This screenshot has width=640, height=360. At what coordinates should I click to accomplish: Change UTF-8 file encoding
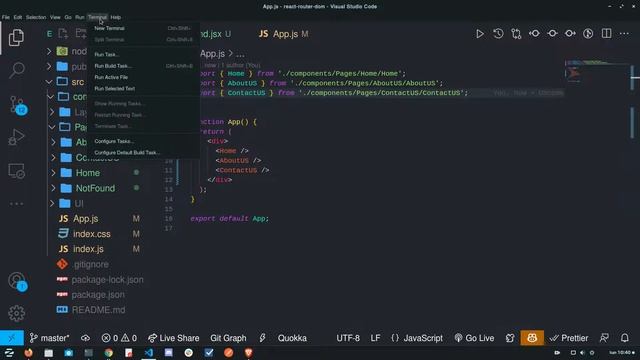(348, 338)
